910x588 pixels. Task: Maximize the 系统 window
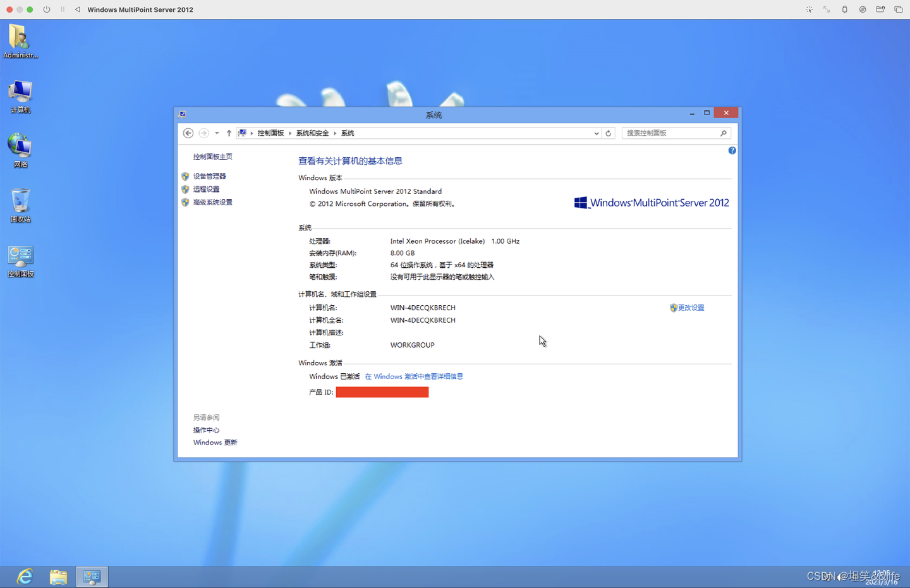pos(707,113)
